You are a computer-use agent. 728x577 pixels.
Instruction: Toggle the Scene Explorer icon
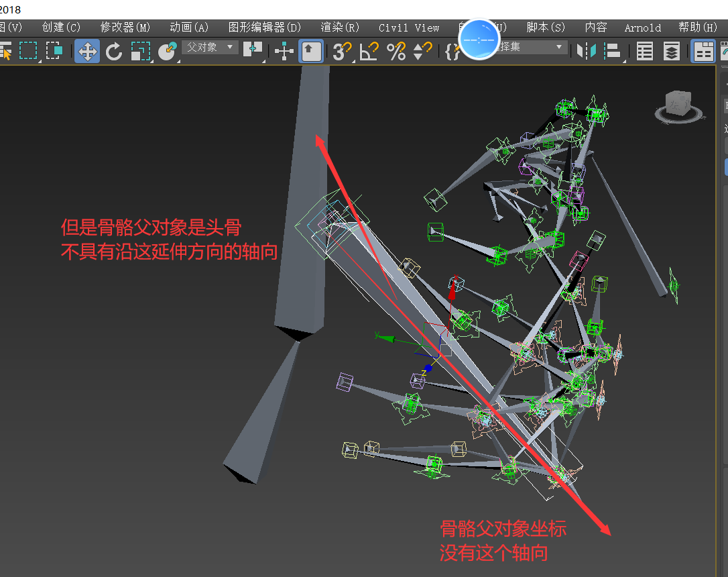(645, 51)
